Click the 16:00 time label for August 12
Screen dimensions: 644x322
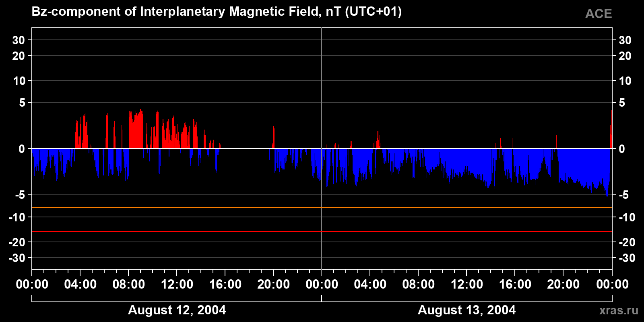click(225, 285)
